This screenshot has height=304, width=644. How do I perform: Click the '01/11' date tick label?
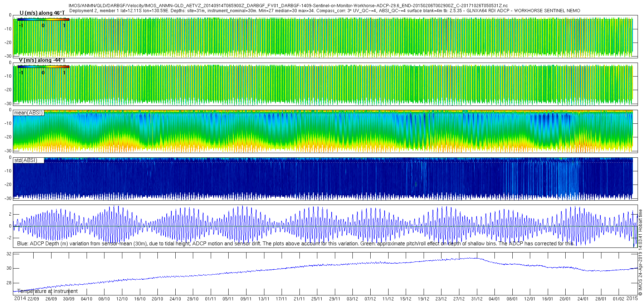[x=211, y=299]
